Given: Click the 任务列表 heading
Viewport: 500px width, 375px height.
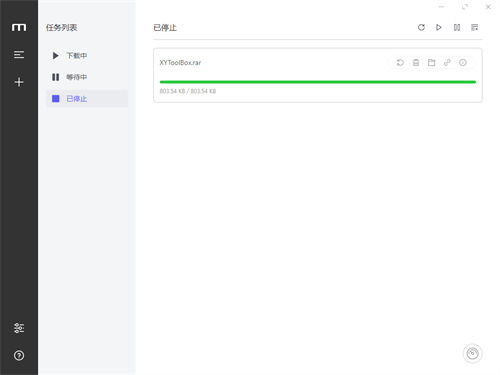Looking at the screenshot, I should [x=62, y=28].
